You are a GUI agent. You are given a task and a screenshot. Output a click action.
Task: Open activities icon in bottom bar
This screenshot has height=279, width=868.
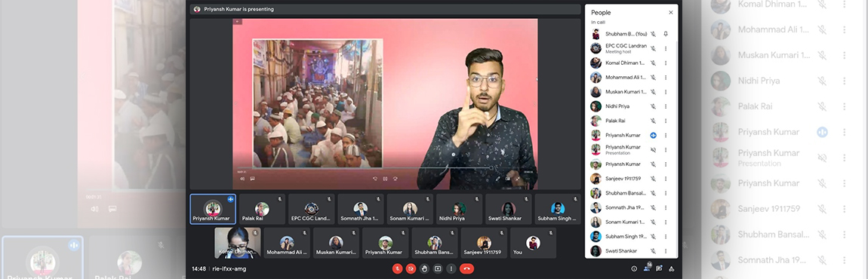point(672,268)
